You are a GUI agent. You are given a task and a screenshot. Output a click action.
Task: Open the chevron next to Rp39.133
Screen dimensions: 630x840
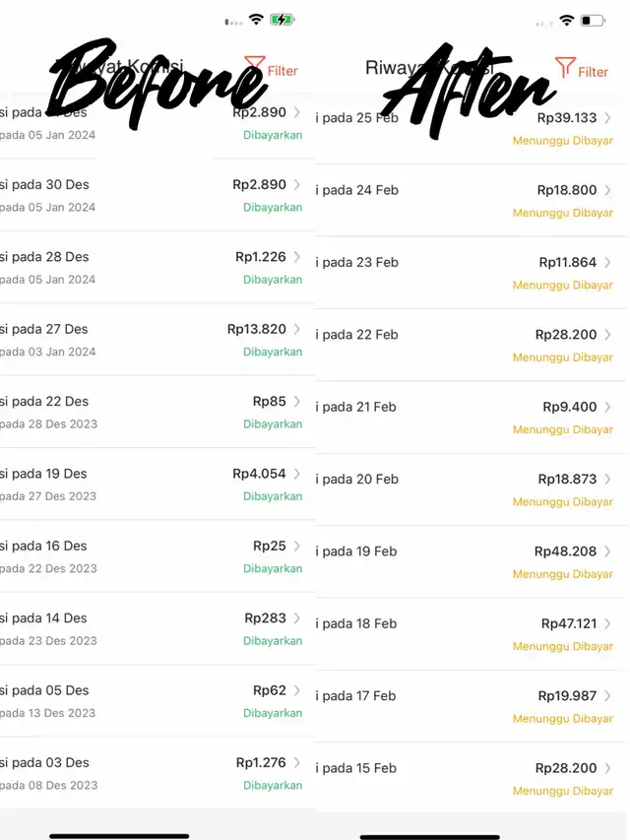(x=607, y=118)
